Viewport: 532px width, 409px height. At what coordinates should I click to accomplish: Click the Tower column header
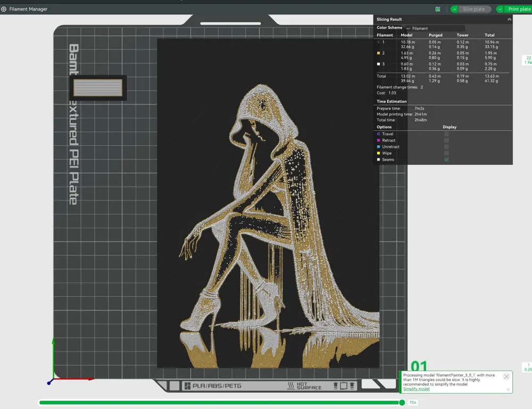pyautogui.click(x=462, y=35)
